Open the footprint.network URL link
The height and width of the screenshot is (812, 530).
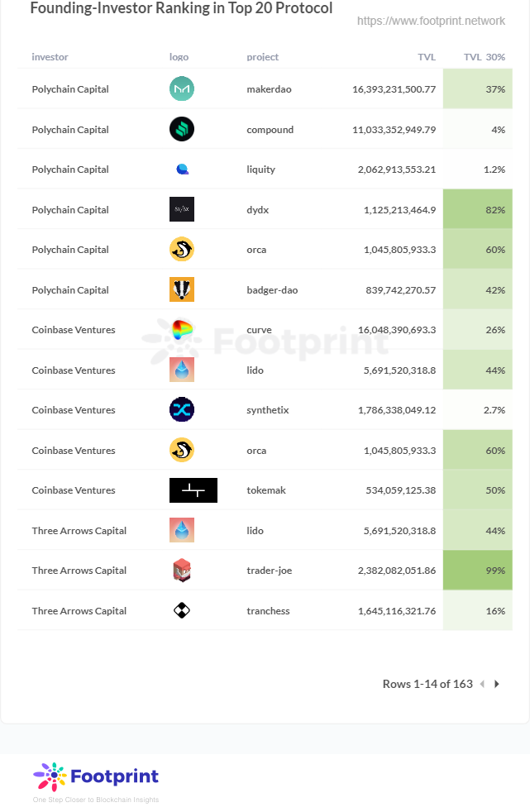(431, 21)
